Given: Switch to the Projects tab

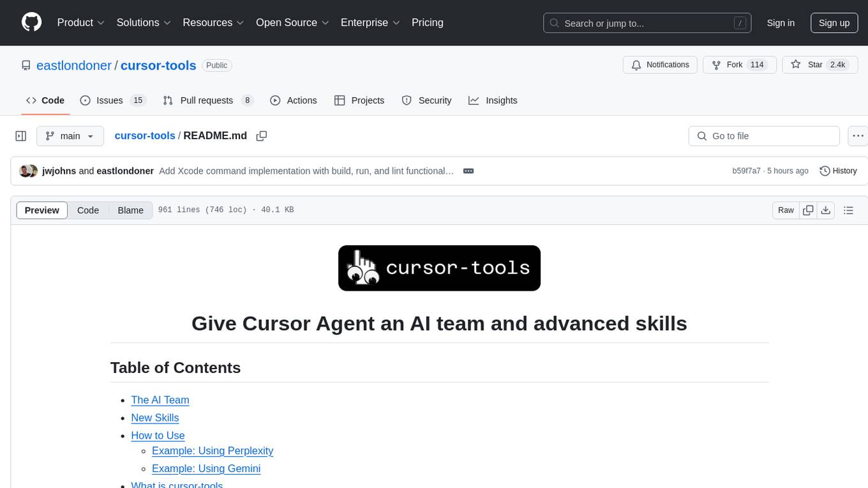Looking at the screenshot, I should [x=359, y=100].
